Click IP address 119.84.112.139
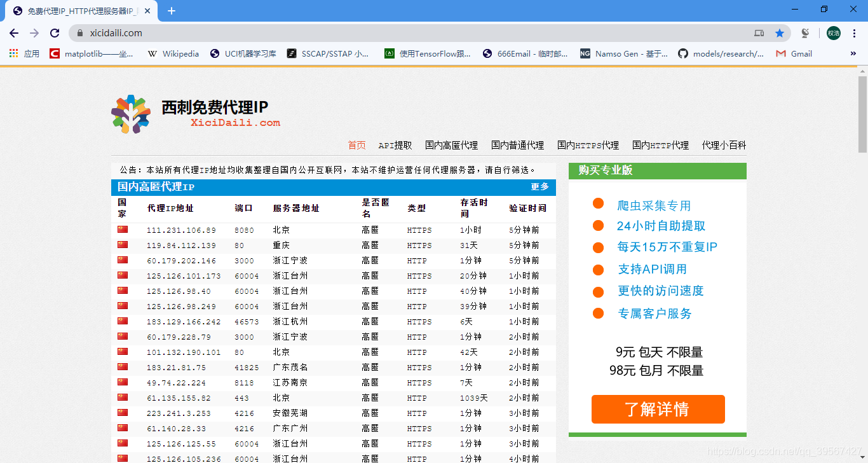Screen dimensions: 868x463 coord(181,245)
